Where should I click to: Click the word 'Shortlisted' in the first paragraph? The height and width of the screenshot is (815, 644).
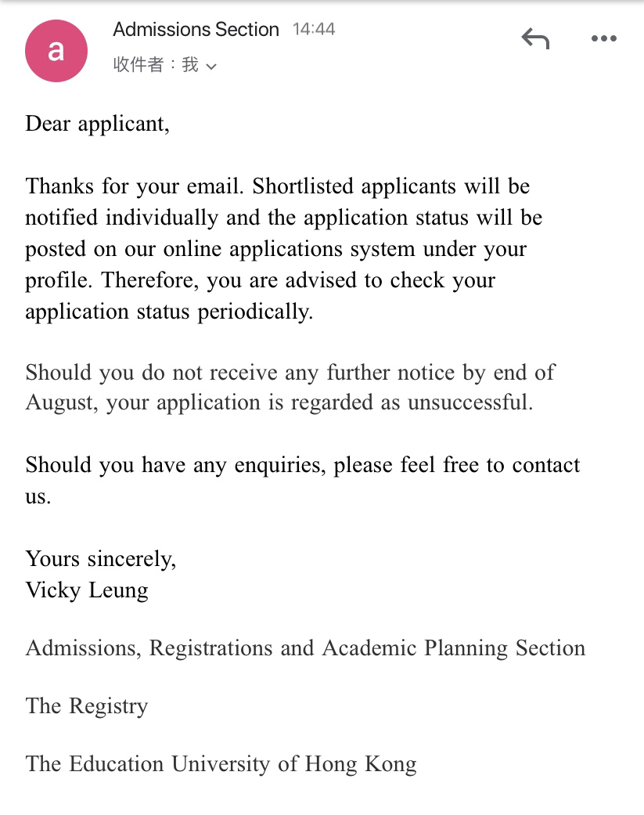coord(303,186)
